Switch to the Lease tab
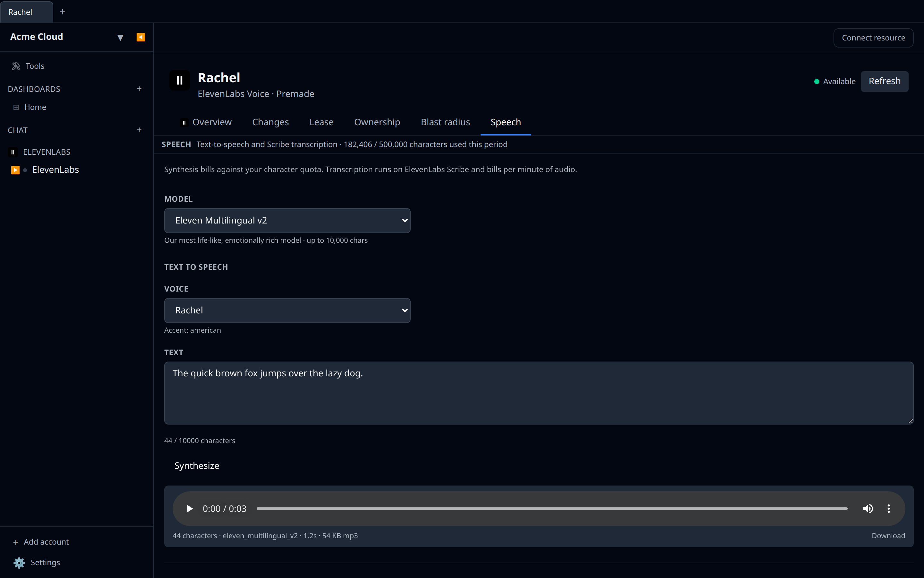 pyautogui.click(x=321, y=122)
